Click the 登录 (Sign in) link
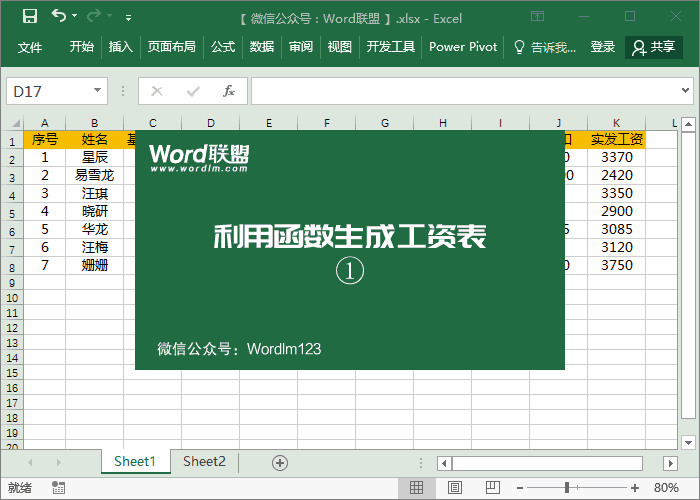700x500 pixels. pos(603,47)
